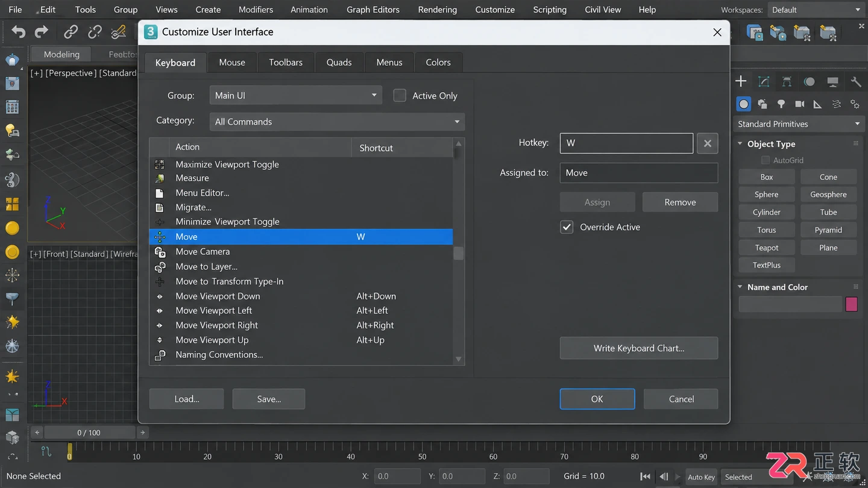Open the Category dropdown showing All Commands
The width and height of the screenshot is (868, 488).
tap(337, 122)
